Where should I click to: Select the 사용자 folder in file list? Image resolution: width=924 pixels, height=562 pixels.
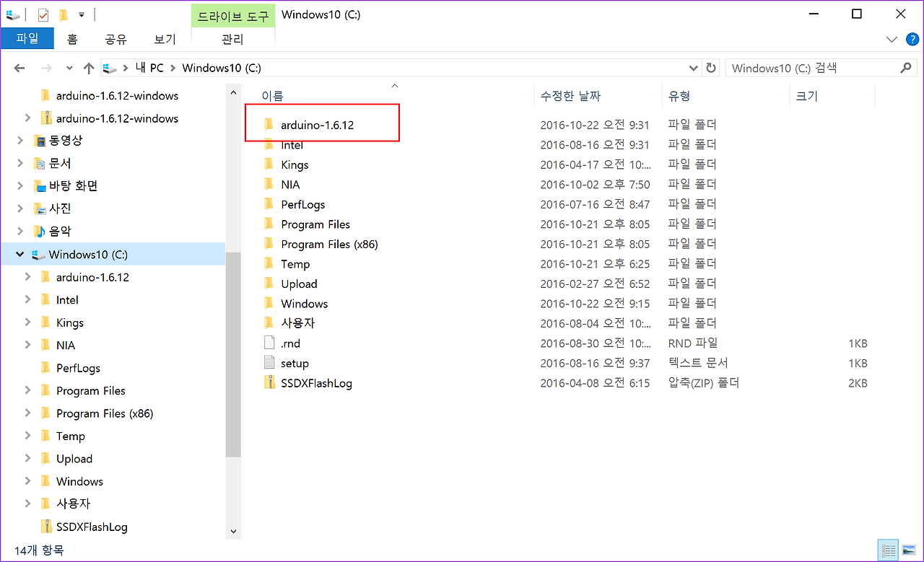pos(298,323)
